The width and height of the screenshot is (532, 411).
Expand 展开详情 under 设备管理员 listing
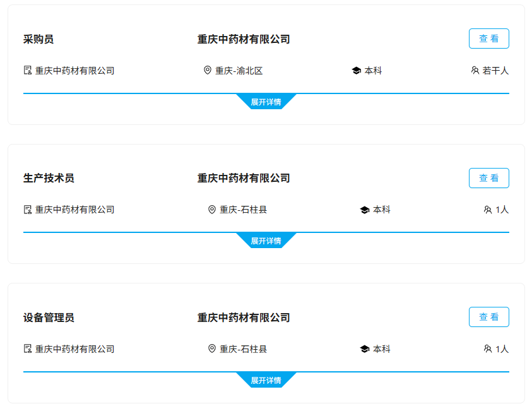coord(266,380)
